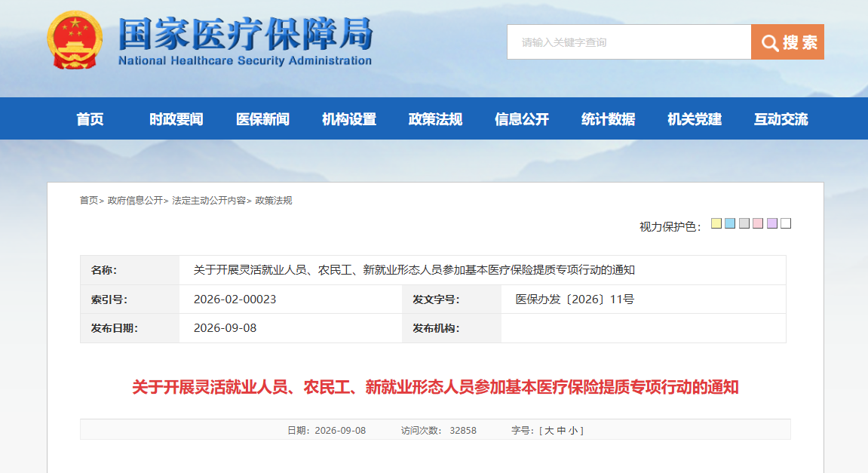Click the notice title in the 名称 row
This screenshot has width=868, height=473.
point(414,270)
